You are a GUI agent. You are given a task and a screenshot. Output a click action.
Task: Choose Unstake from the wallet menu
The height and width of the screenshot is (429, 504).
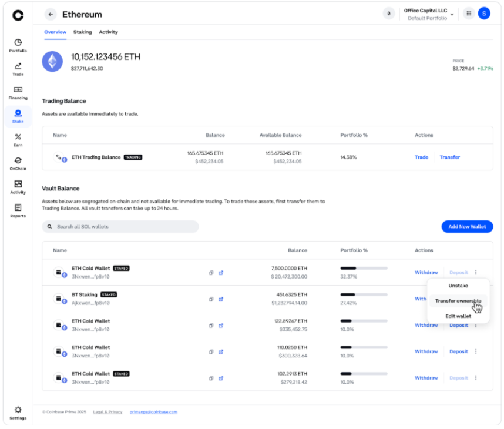[x=458, y=286]
